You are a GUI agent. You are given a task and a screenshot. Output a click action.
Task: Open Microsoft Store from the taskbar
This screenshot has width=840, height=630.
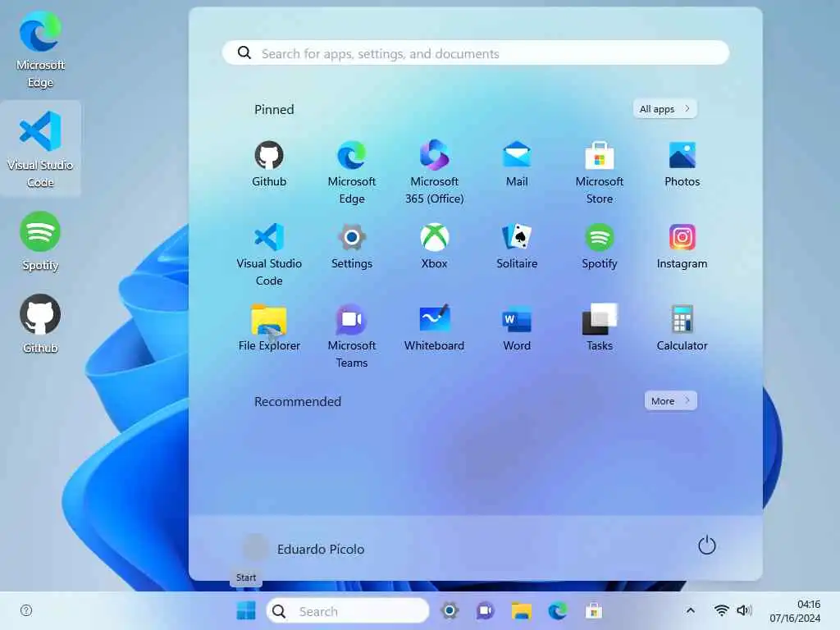(x=593, y=610)
